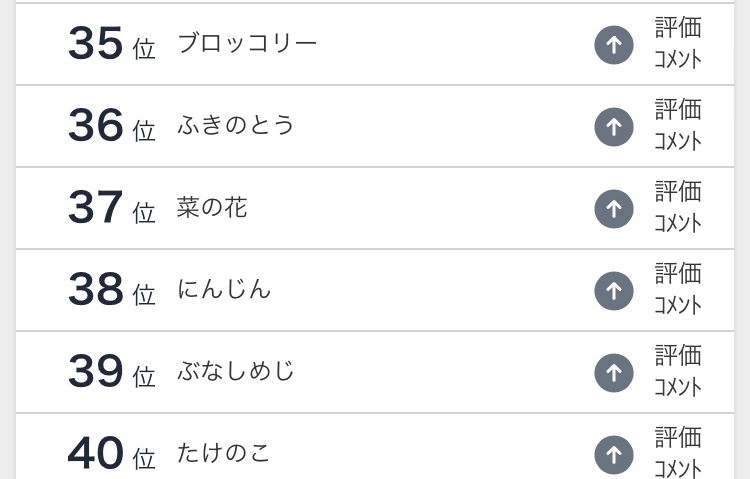Upvote ふきのとう with its arrow icon
750x479 pixels.
click(x=614, y=127)
